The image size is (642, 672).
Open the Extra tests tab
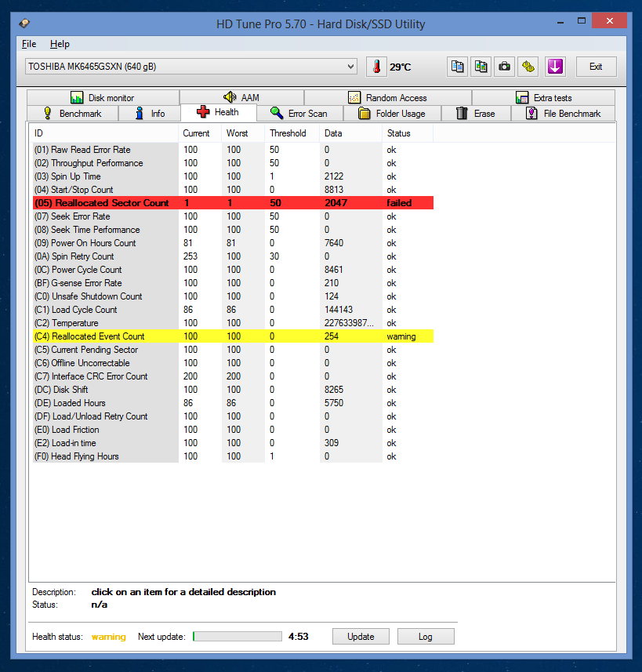tap(543, 98)
